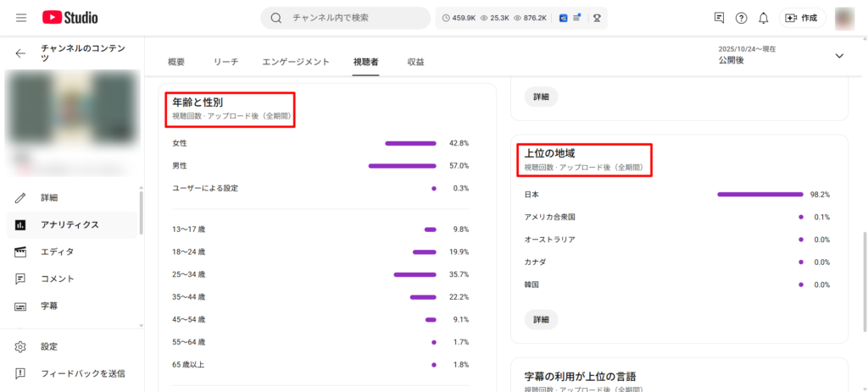Click 詳細 button under 上位の地域
This screenshot has height=392, width=868.
pyautogui.click(x=541, y=319)
